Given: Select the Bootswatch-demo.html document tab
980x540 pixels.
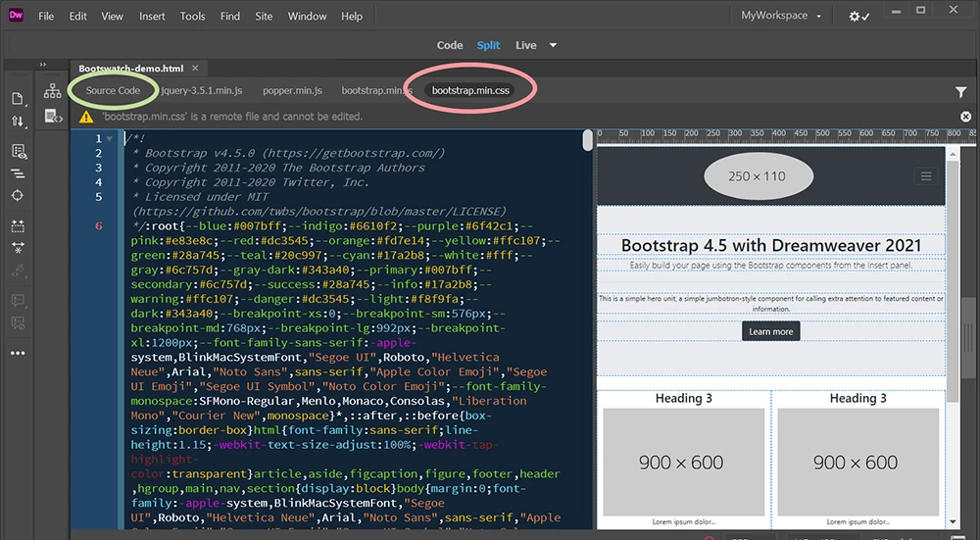Looking at the screenshot, I should coord(130,69).
